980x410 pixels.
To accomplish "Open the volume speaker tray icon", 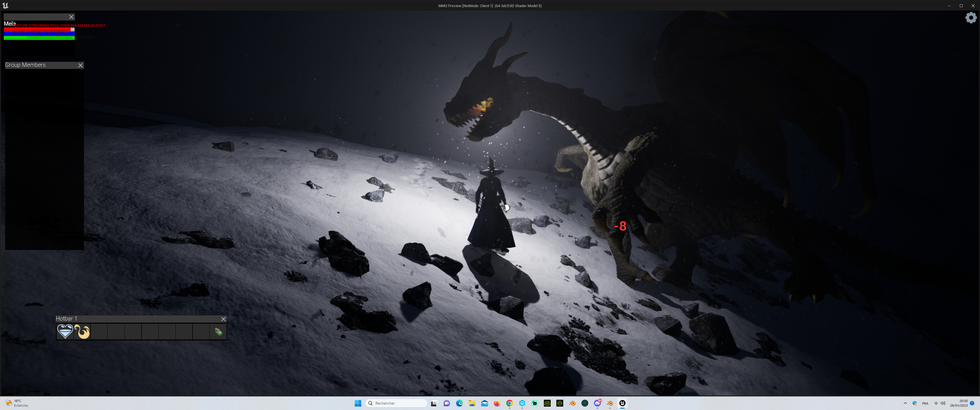I will [x=943, y=403].
